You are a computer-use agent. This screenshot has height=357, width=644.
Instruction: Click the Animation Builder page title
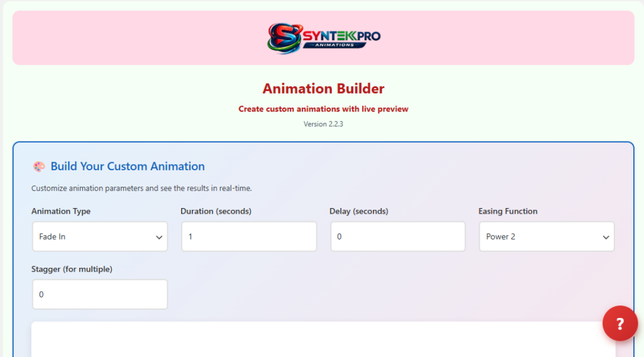[323, 89]
